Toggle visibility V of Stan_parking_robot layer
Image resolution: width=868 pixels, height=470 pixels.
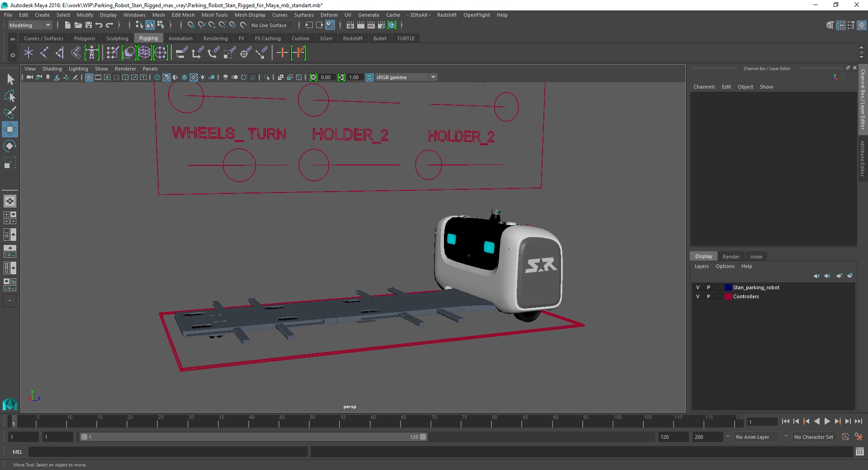(698, 287)
